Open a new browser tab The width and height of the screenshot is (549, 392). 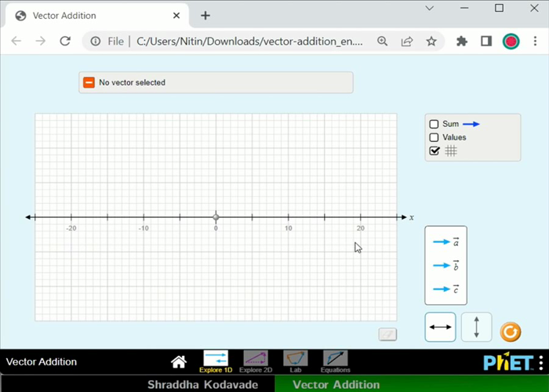(x=205, y=16)
